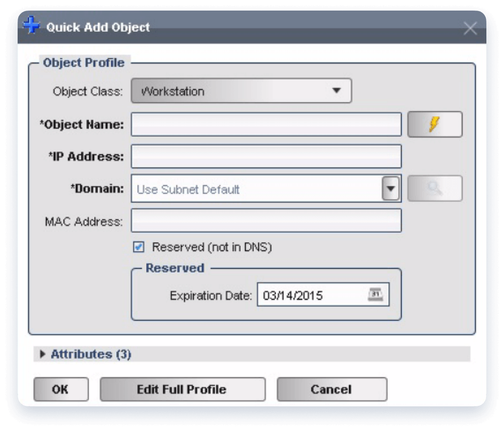The image size is (504, 431).
Task: Focus the IP Address text box
Action: point(266,156)
